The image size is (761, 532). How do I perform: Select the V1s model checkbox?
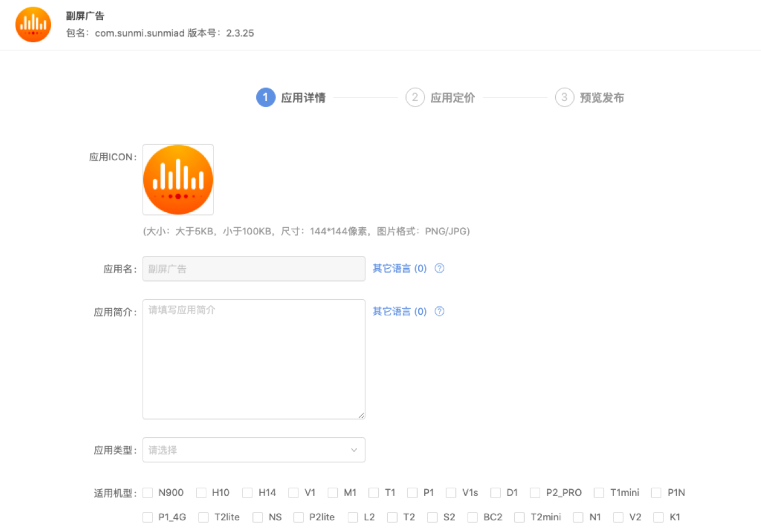451,493
